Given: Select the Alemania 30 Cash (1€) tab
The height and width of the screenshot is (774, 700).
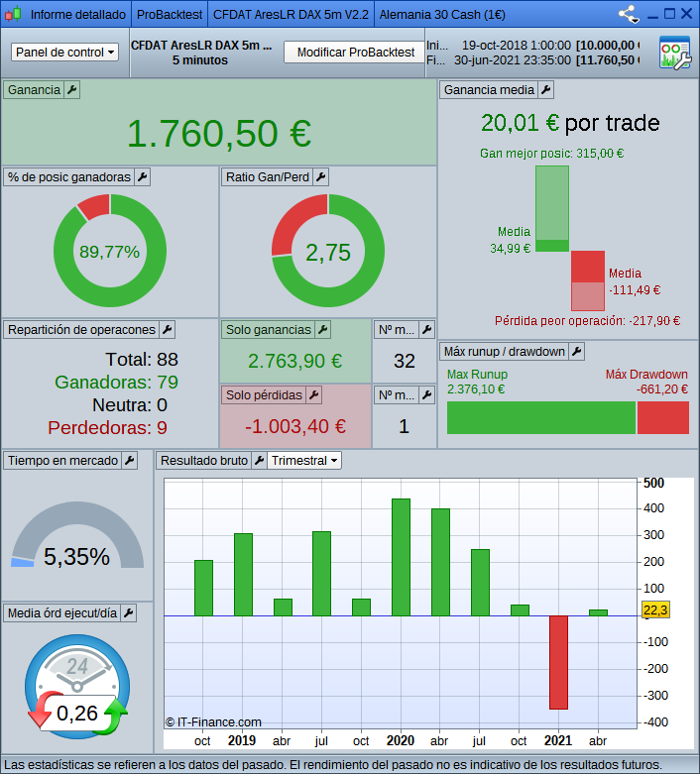Looking at the screenshot, I should point(442,14).
